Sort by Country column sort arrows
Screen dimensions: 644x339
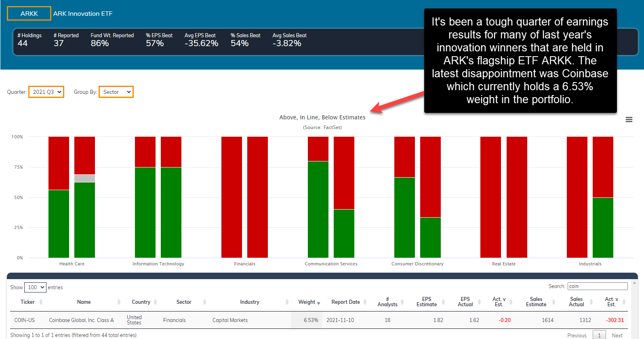click(x=155, y=302)
